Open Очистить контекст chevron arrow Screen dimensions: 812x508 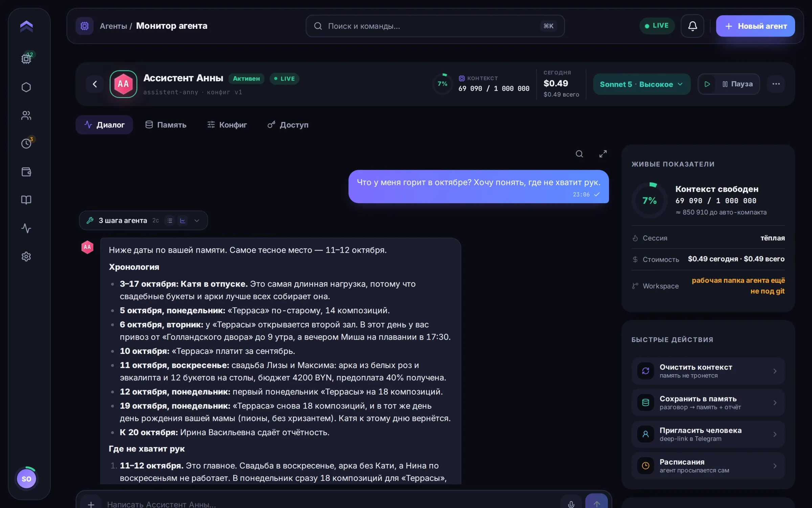click(775, 371)
